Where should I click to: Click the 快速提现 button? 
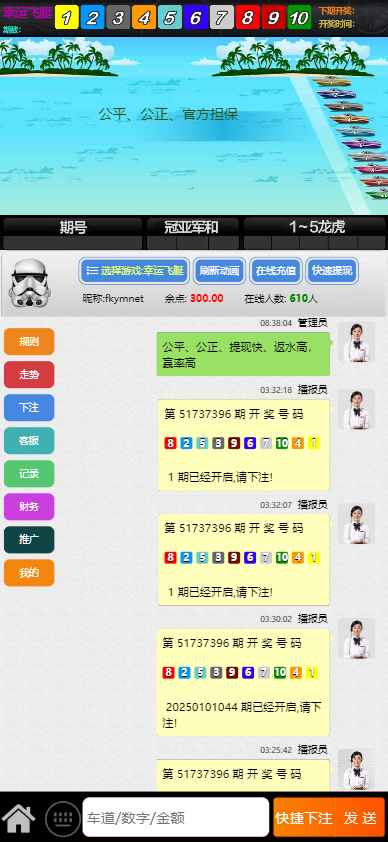332,271
